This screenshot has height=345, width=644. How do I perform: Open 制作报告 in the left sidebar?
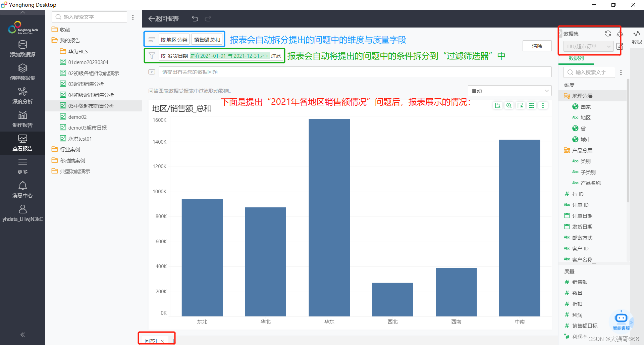point(22,119)
